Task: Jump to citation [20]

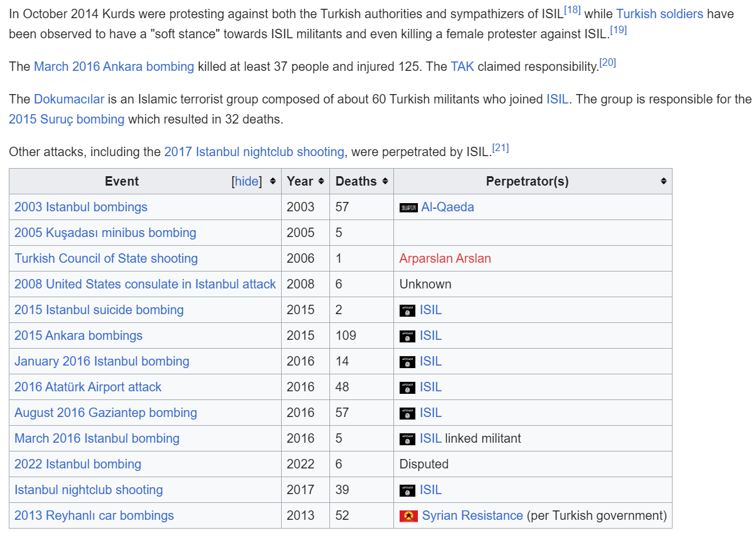Action: click(x=607, y=63)
